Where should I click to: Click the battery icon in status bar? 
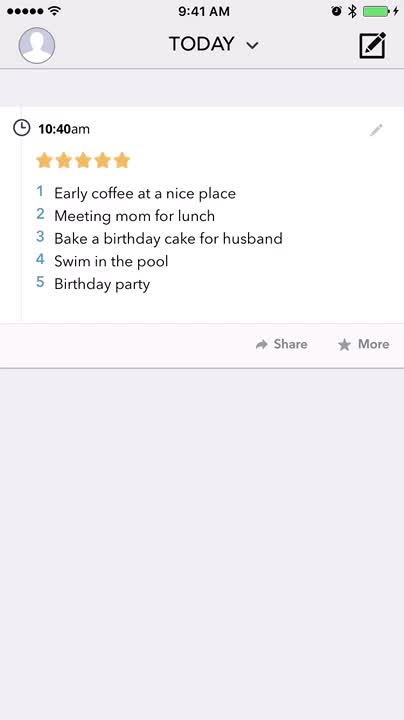[376, 11]
